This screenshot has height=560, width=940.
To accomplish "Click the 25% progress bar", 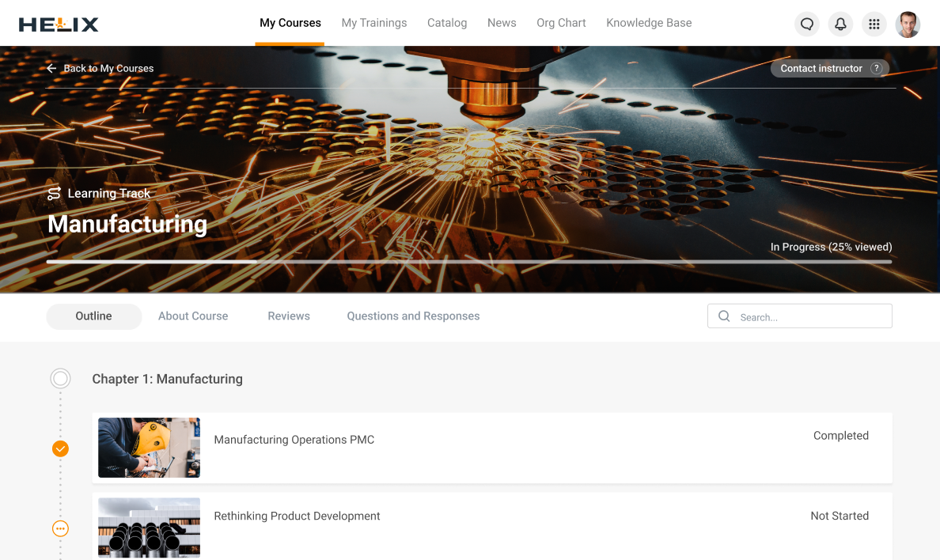I will (x=470, y=260).
